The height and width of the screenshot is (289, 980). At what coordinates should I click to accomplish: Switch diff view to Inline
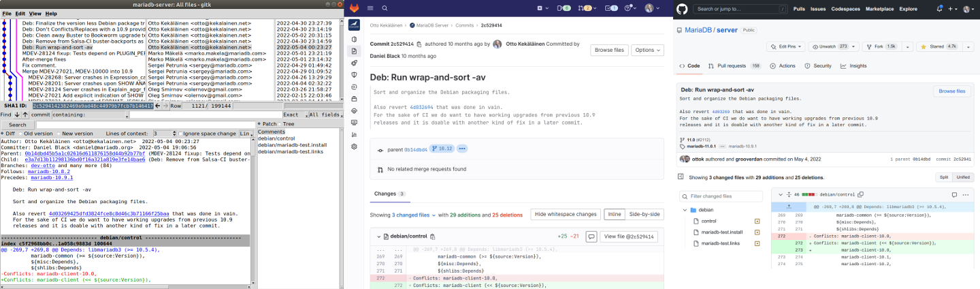[x=615, y=215]
